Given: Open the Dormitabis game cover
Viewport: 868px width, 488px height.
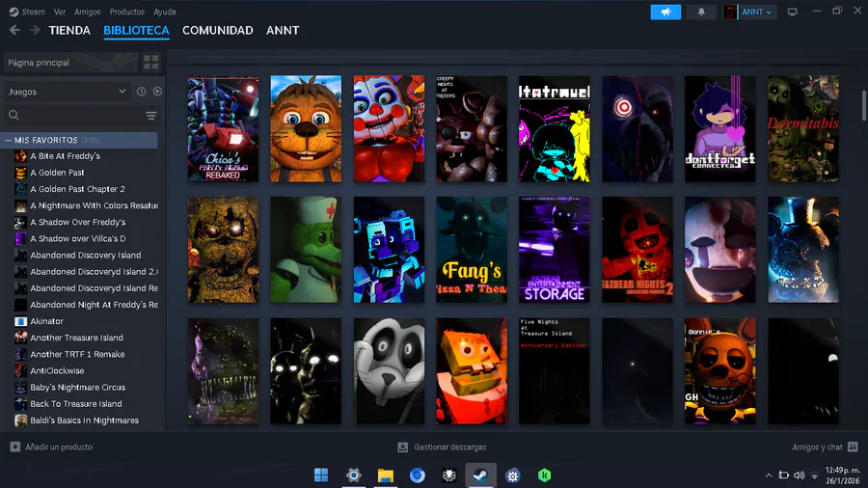Looking at the screenshot, I should tap(803, 128).
